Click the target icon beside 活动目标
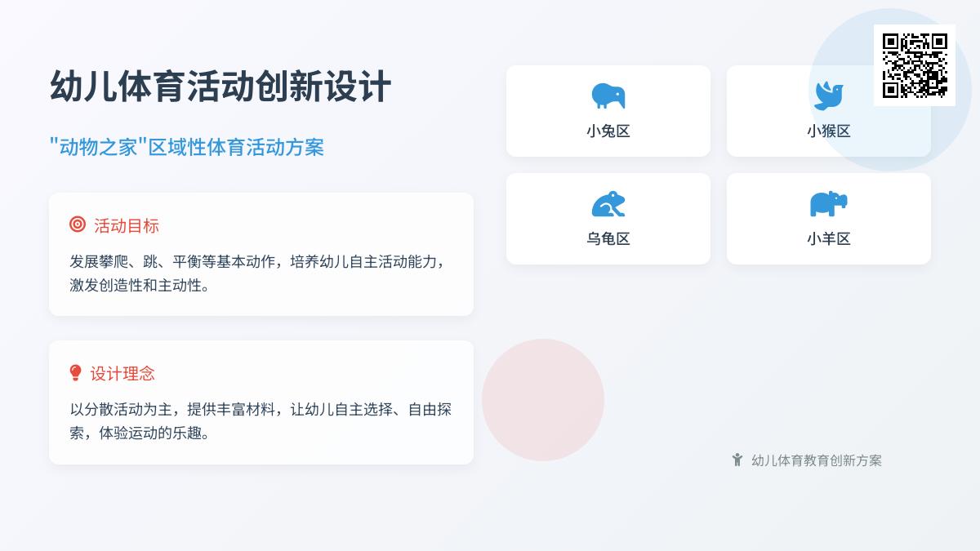 [78, 224]
